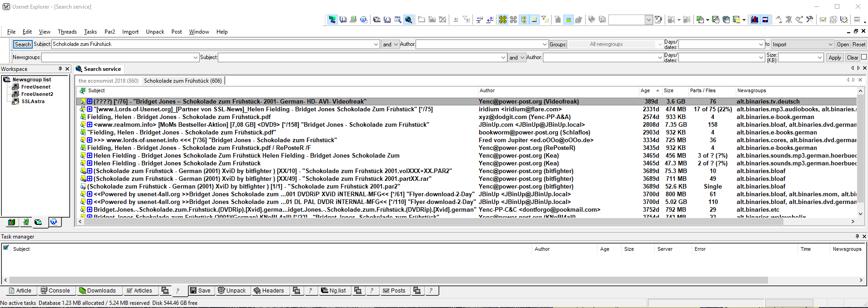Select the FreeUsenet2 server in Workspace
The height and width of the screenshot is (308, 868).
tap(37, 94)
